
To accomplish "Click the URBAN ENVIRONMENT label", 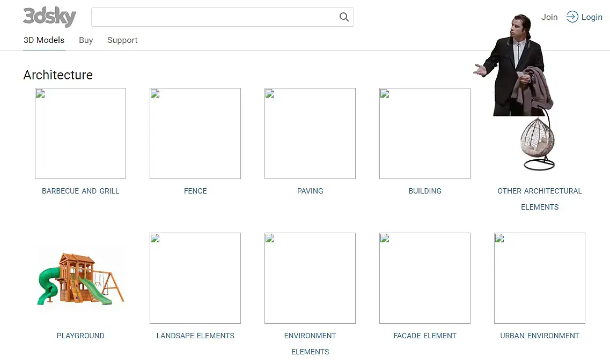I will click(540, 336).
